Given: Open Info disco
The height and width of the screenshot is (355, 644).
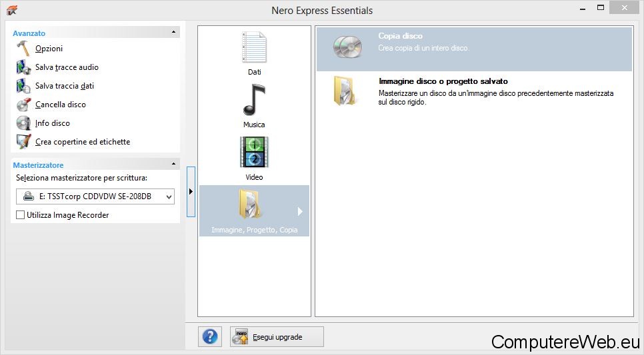Looking at the screenshot, I should point(52,123).
